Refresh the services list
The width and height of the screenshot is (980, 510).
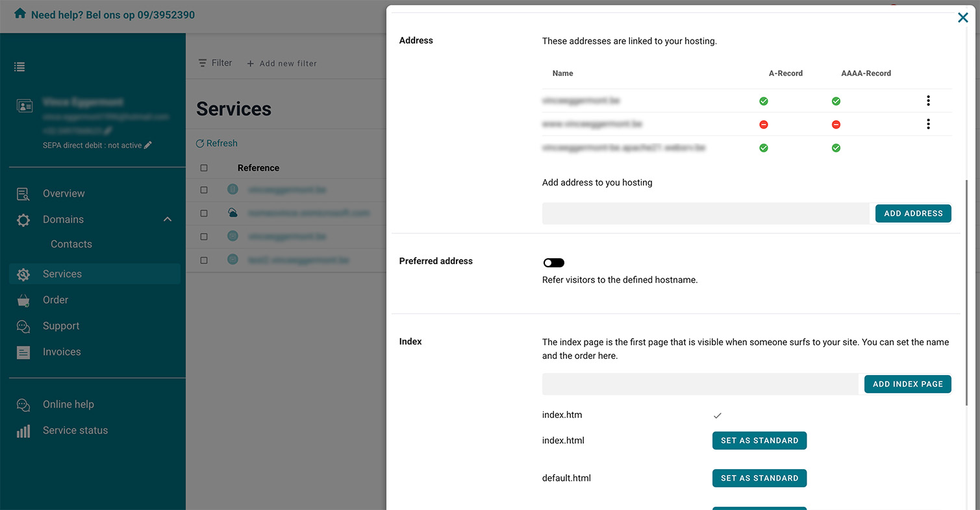(x=217, y=143)
